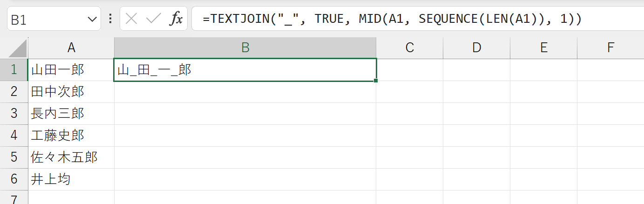Select row 1 header
Screen dimensions: 644x204
14,70
